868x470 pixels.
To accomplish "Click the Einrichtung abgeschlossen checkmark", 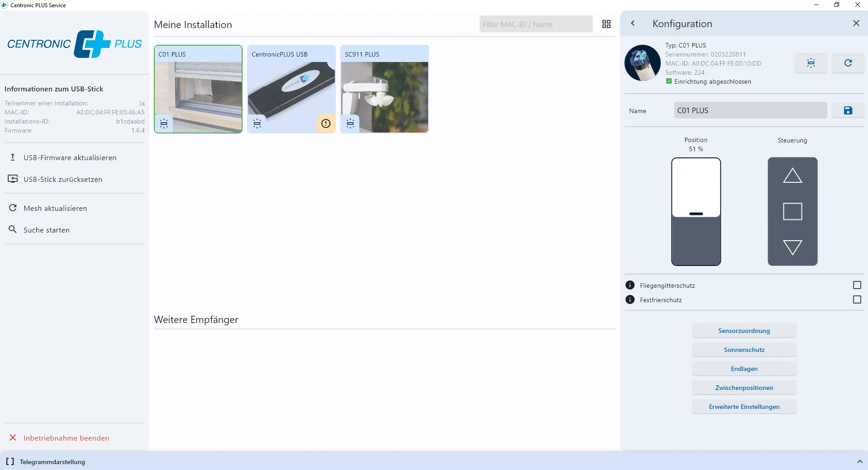I will point(668,81).
